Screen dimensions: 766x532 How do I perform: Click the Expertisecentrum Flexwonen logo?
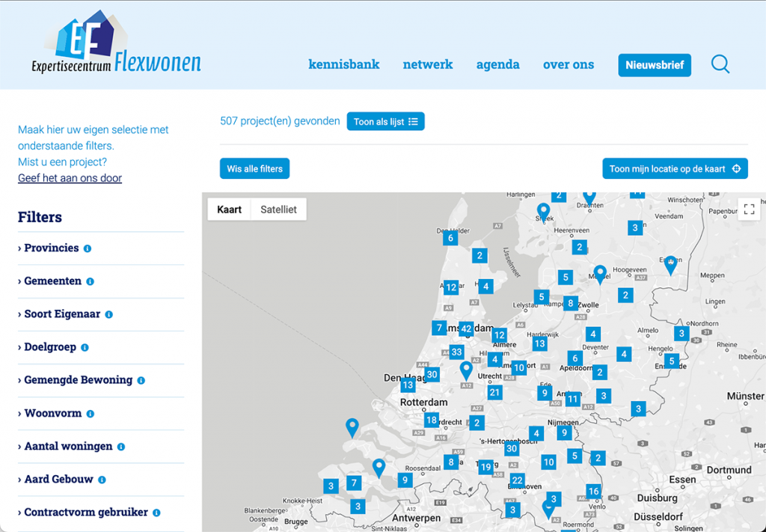click(x=116, y=45)
